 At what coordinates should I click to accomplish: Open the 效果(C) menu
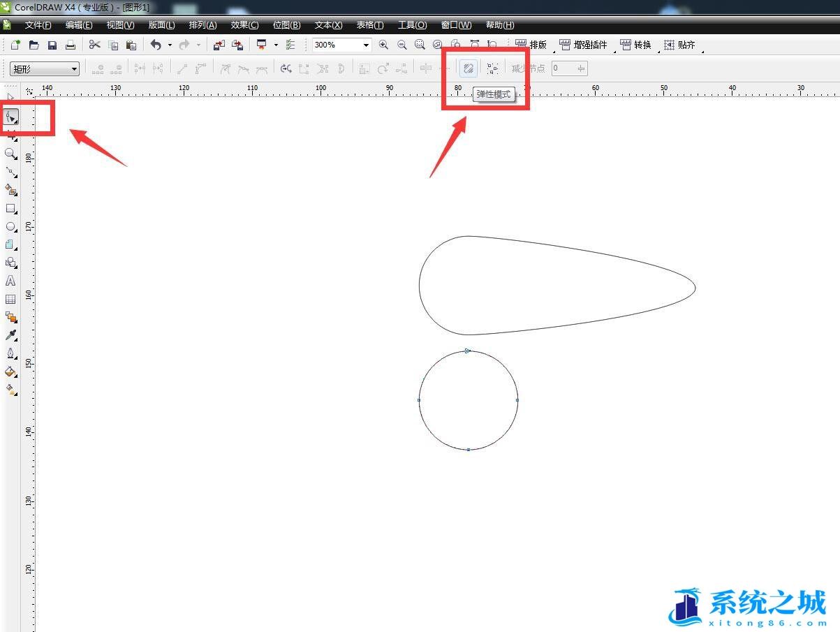click(244, 25)
